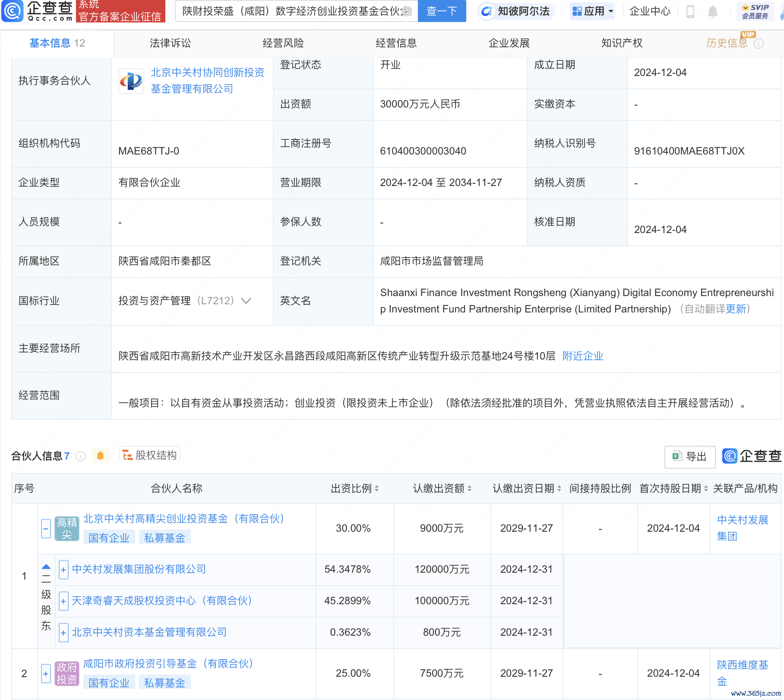Collapse 北京中关村高精尖创业投资基金 shareholders
This screenshot has height=700, width=784.
[46, 529]
